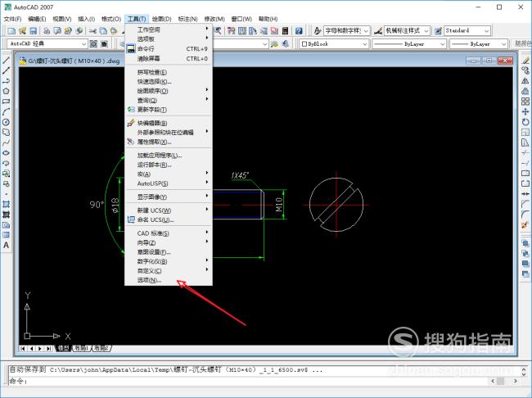Open the QuickCalc calculator icon
This screenshot has width=532, height=398.
click(285, 31)
